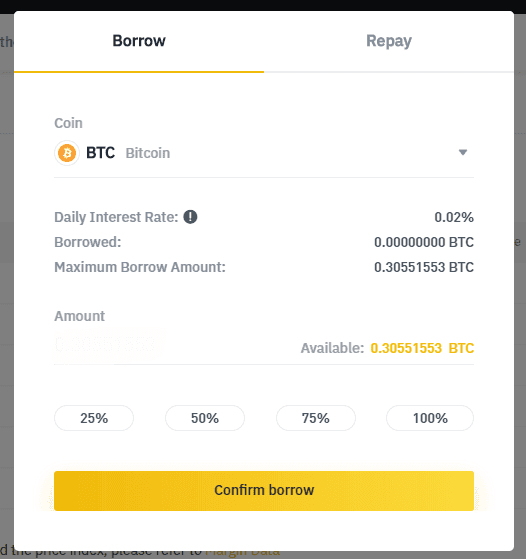Open coin list via BTC ticker text
526x559 pixels.
[101, 153]
